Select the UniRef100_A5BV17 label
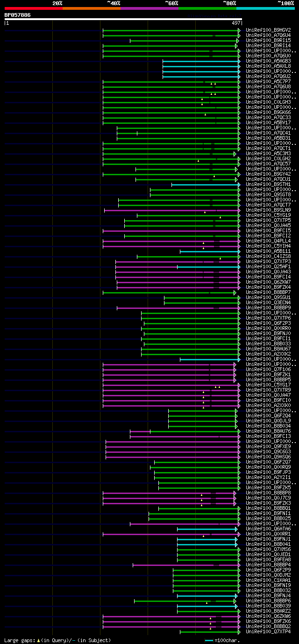The width and height of the screenshot is (299, 644). click(268, 122)
